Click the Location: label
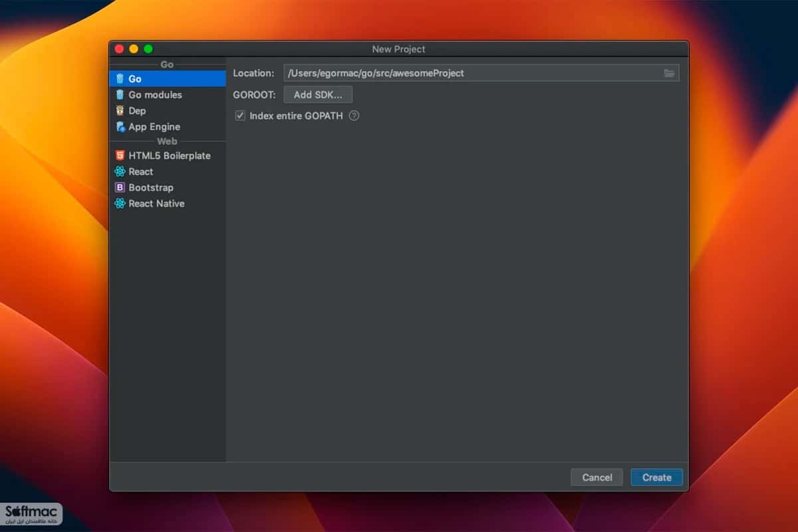Viewport: 798px width, 532px height. tap(253, 73)
